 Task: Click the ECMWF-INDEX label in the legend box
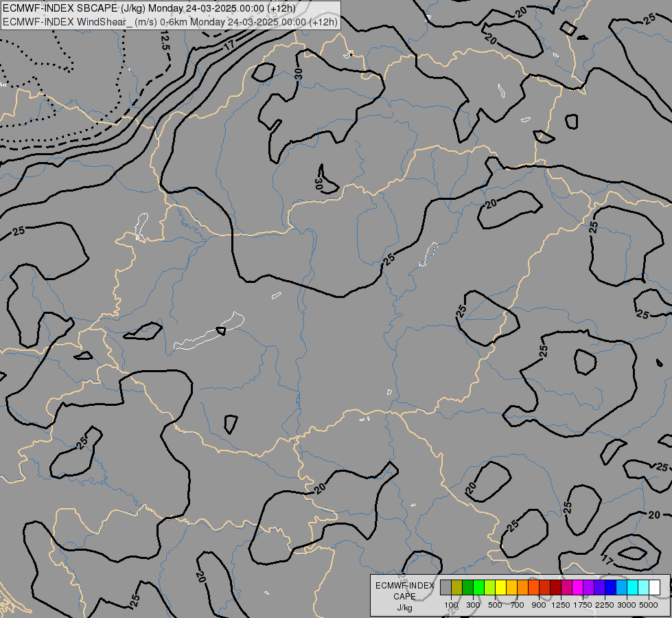pos(404,586)
